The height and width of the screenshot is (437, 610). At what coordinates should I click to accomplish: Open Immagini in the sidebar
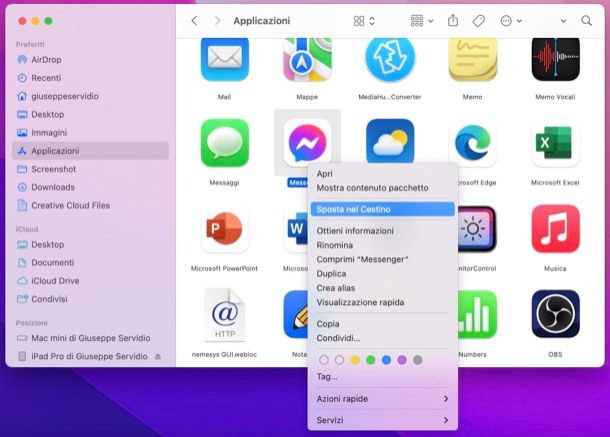pos(90,133)
